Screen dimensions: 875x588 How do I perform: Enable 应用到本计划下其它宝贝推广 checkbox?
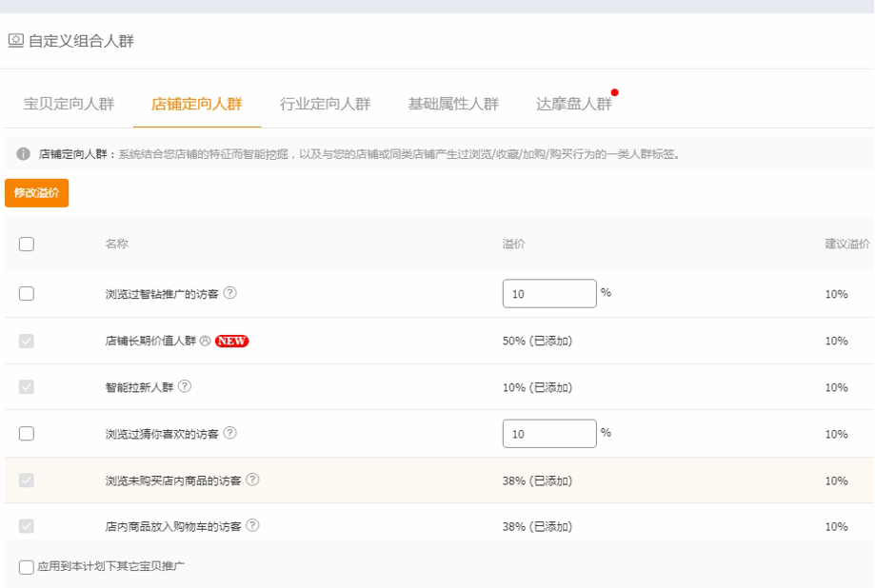[x=27, y=567]
